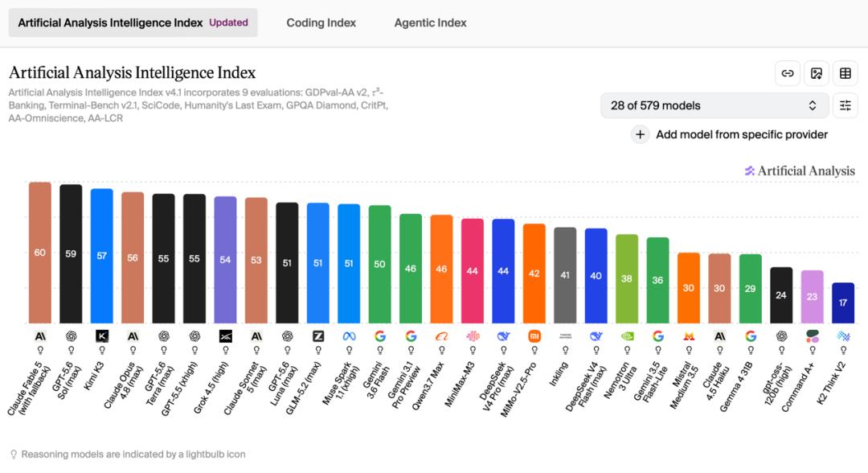Screen dimensions: 868x473
Task: Click Grok 4.5 xAI logo icon
Action: tap(225, 336)
